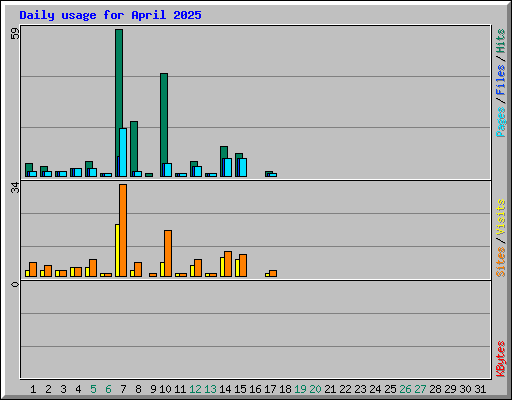Click the red 'KBytes' legend label
The height and width of the screenshot is (400, 512).
coord(500,359)
